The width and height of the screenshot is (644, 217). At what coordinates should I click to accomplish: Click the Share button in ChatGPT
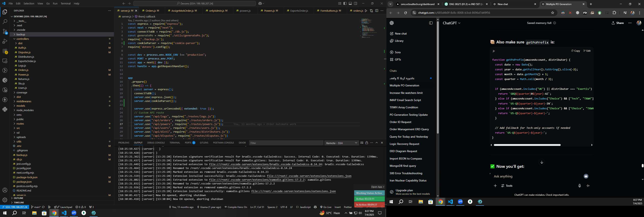tap(617, 23)
